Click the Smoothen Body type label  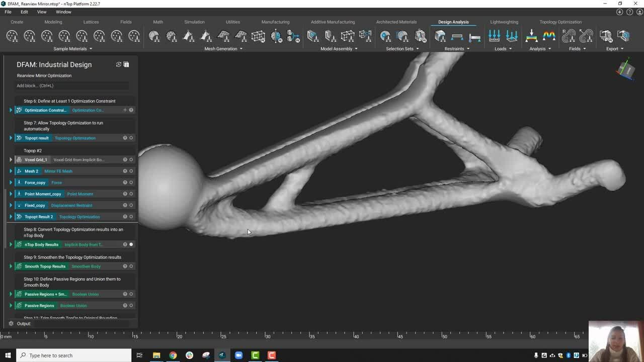tap(86, 266)
